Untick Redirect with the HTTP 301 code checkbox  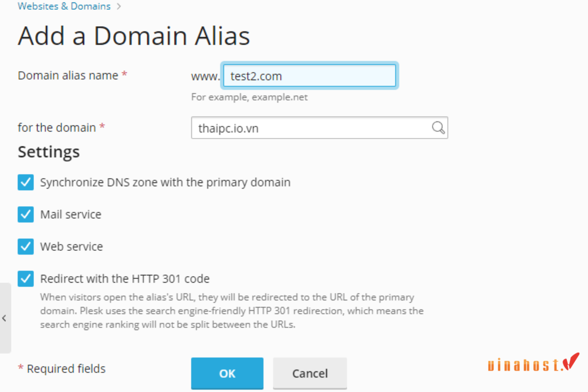(x=25, y=279)
